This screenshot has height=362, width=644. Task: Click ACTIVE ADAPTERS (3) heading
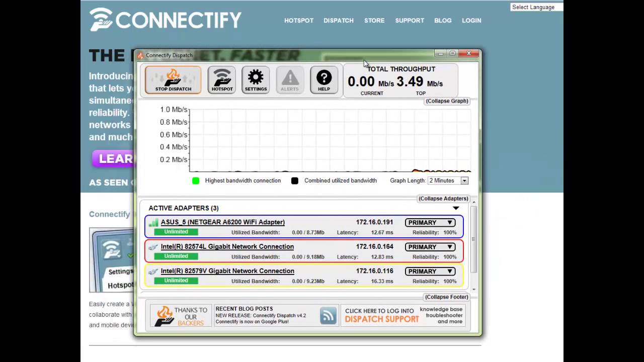[184, 208]
